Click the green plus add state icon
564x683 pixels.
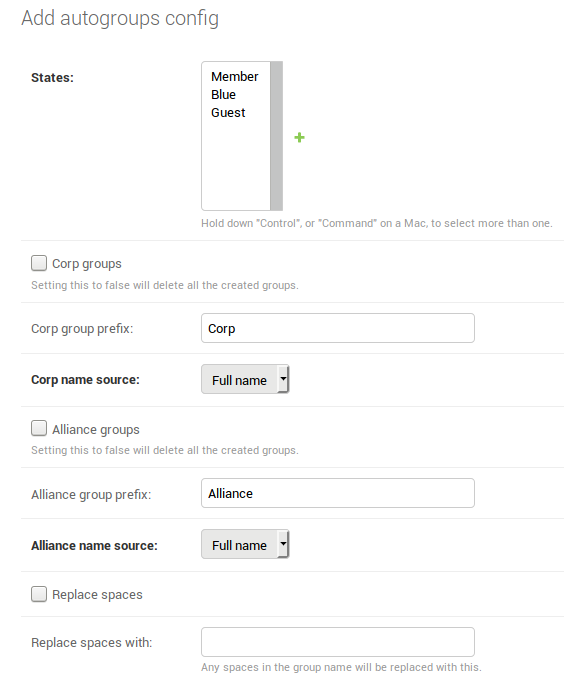pos(299,138)
